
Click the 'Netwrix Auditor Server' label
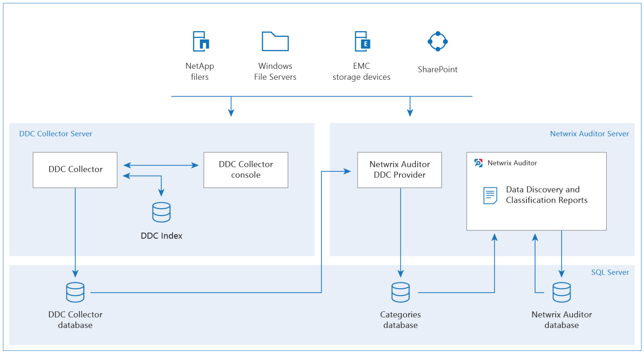[x=589, y=133]
